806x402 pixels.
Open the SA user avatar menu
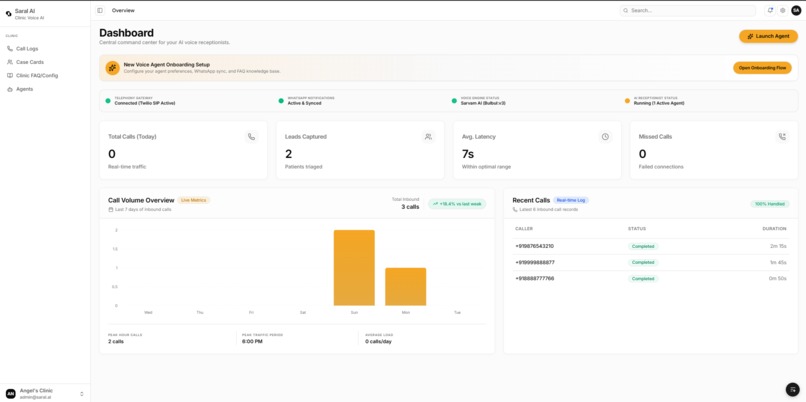click(796, 10)
